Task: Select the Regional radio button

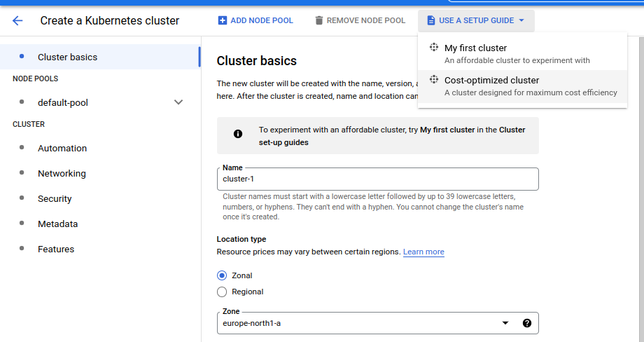Action: (x=222, y=292)
